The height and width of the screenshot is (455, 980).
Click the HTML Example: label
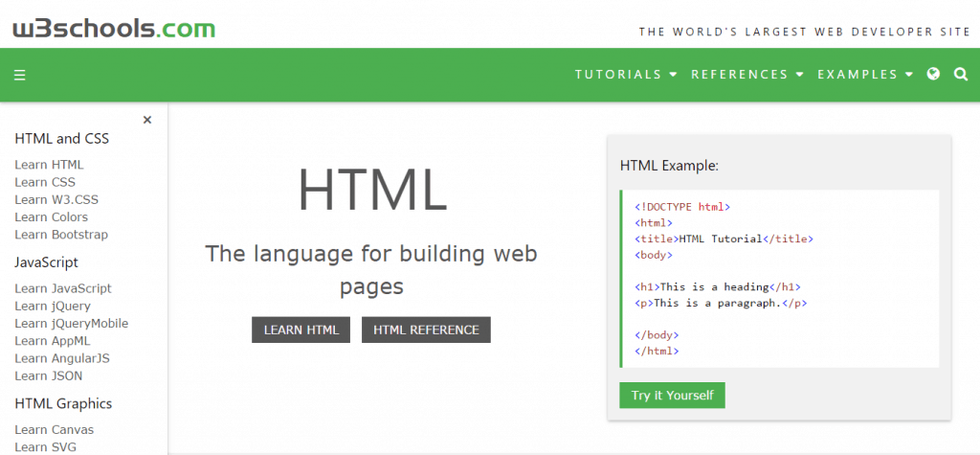point(669,166)
